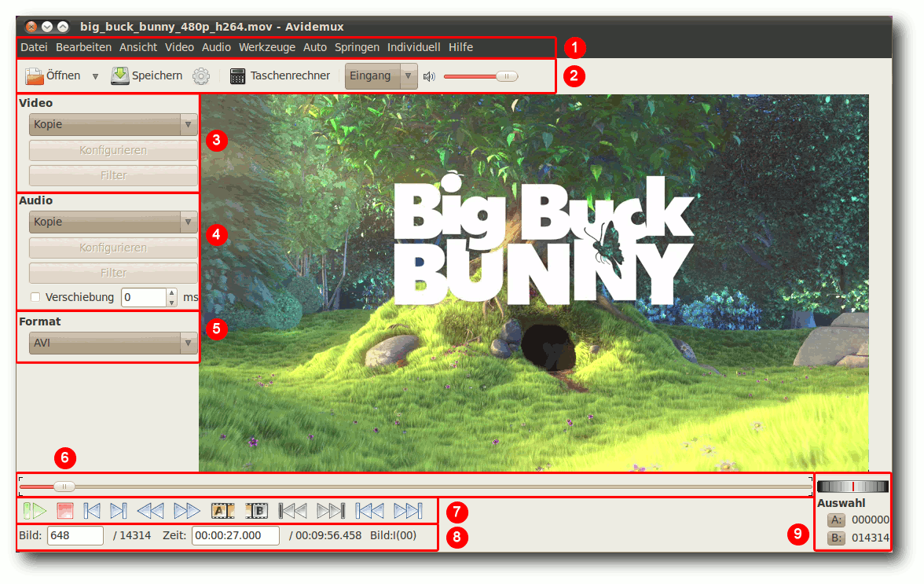This screenshot has height=584, width=924.
Task: Open the Audio menu in the menu bar
Action: coord(216,47)
